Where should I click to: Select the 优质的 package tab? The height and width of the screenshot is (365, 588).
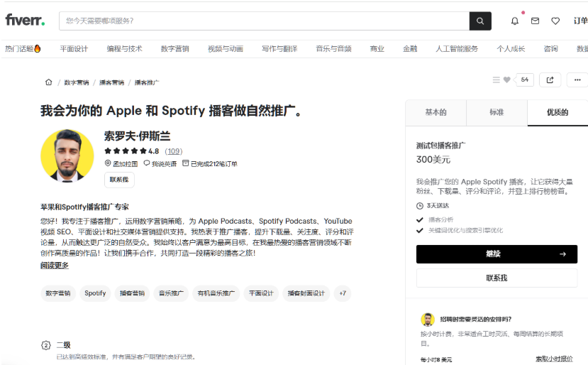558,113
